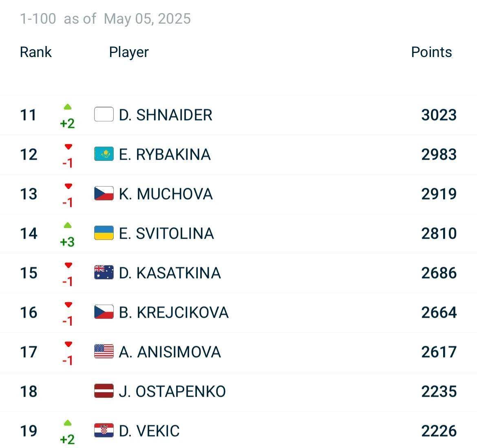
Task: Click the May 05, 2025 ranking date
Action: [x=147, y=19]
